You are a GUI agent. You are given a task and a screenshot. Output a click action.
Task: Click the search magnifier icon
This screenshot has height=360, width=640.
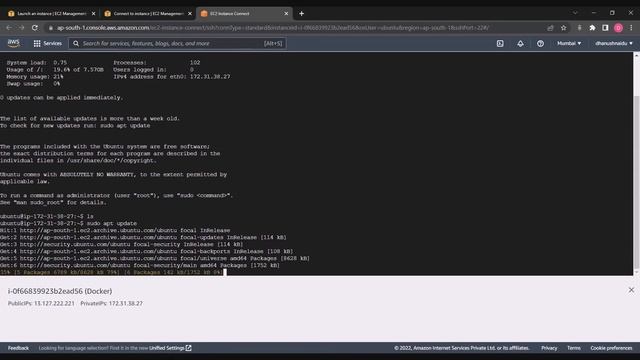(76, 43)
